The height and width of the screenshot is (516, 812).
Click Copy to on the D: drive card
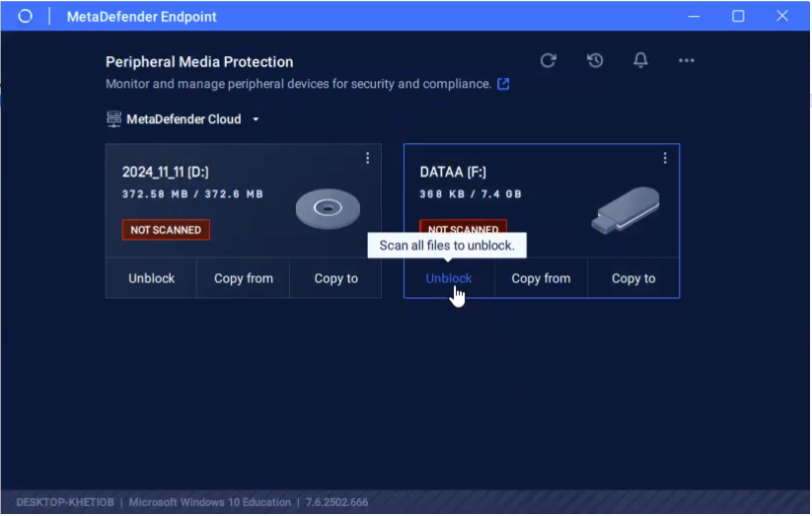336,278
